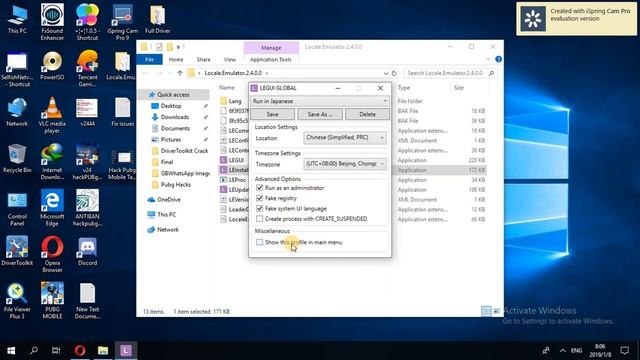Select Manage contextual tab
The width and height of the screenshot is (640, 360).
[x=271, y=48]
